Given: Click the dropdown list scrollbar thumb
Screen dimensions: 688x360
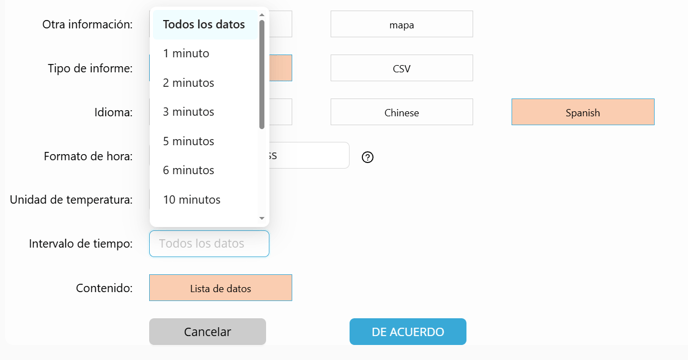Looking at the screenshot, I should point(262,75).
